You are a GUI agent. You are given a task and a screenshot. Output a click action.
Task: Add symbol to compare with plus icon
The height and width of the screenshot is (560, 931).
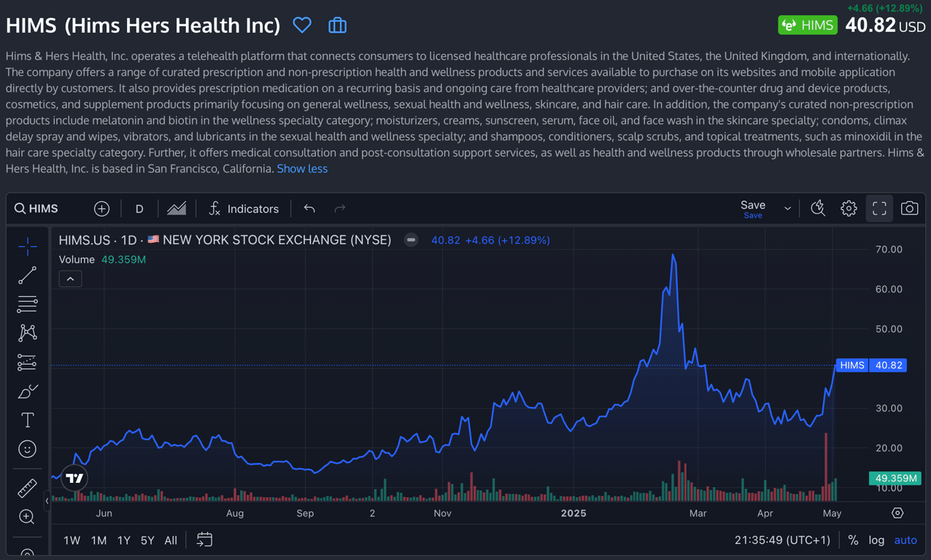click(x=101, y=209)
